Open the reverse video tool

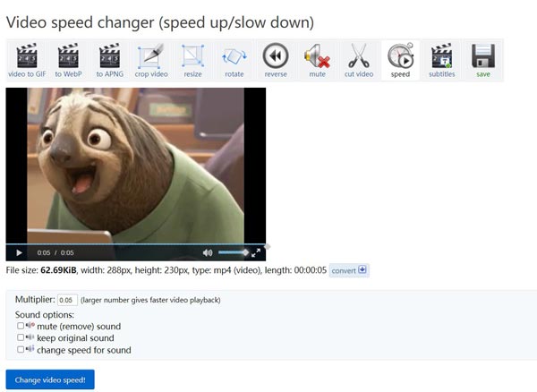276,60
